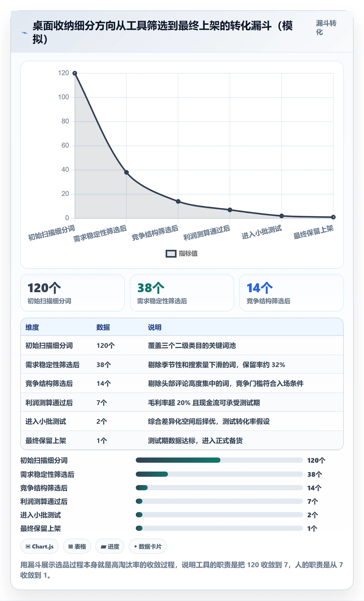Open the 38个 需求稳定性筛选后 card
The width and height of the screenshot is (364, 601).
[x=182, y=293]
